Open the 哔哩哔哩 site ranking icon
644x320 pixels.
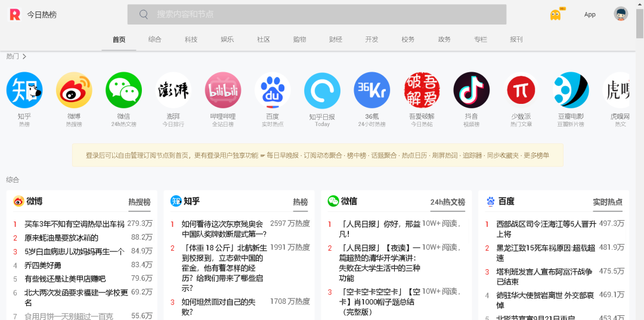[223, 90]
